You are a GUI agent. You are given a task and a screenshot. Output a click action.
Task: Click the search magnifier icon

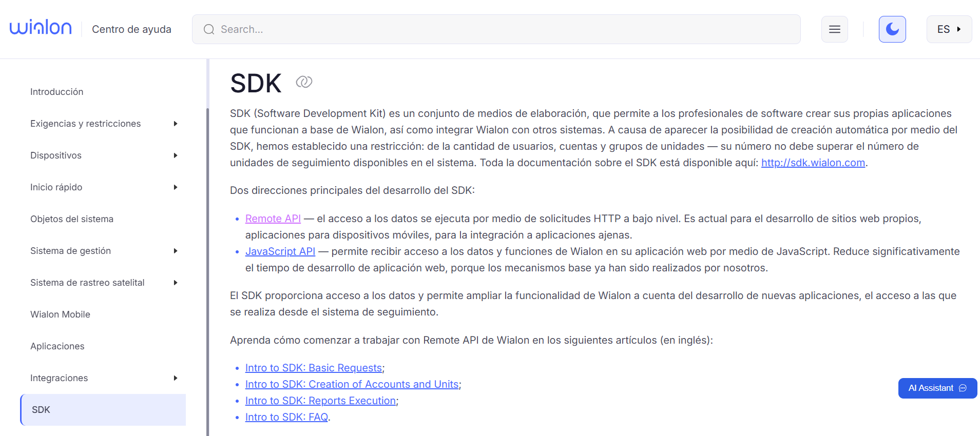pos(208,29)
